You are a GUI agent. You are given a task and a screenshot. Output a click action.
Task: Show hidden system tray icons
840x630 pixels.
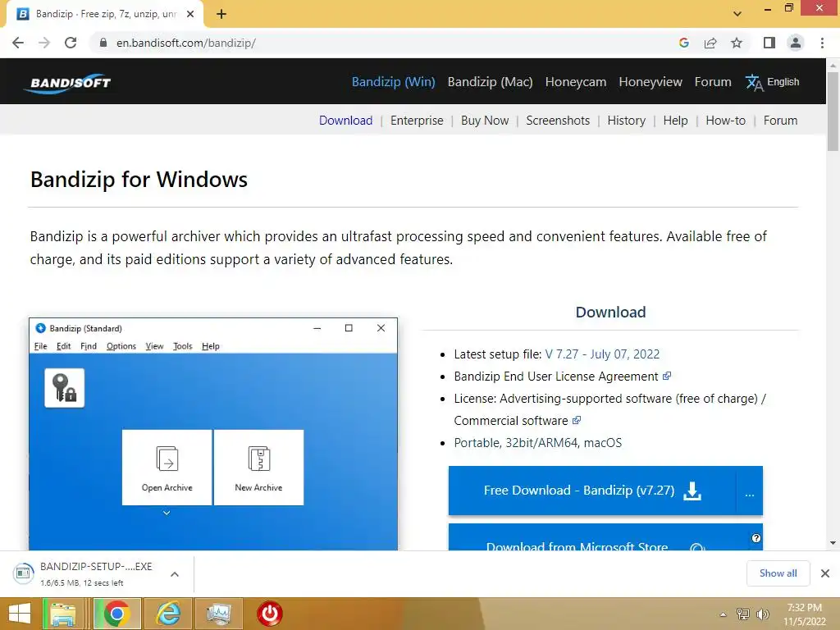[723, 614]
